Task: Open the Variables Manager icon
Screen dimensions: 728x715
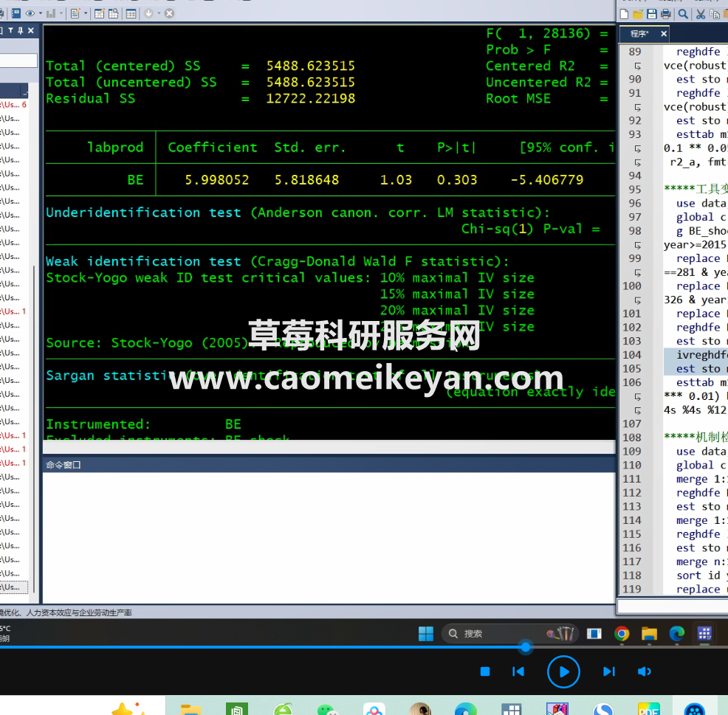Action: [x=131, y=13]
